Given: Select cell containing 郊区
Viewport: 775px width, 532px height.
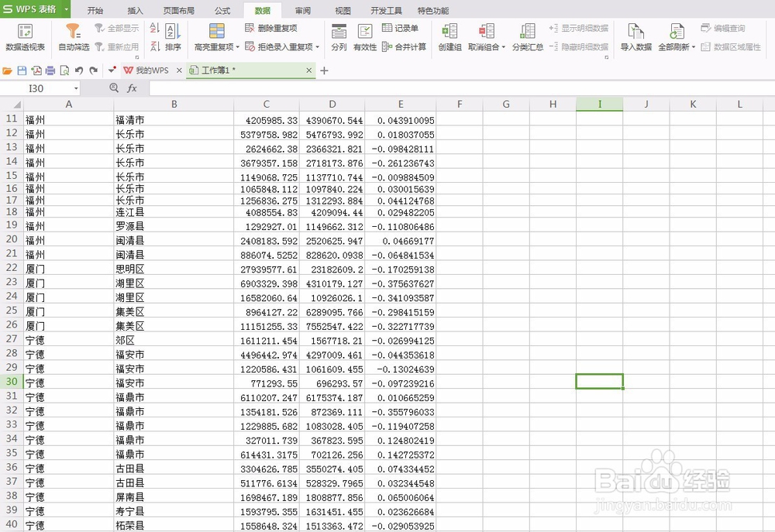Looking at the screenshot, I should point(174,340).
